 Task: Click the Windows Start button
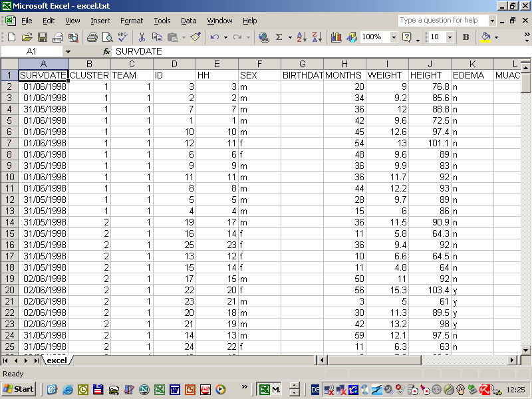19,389
